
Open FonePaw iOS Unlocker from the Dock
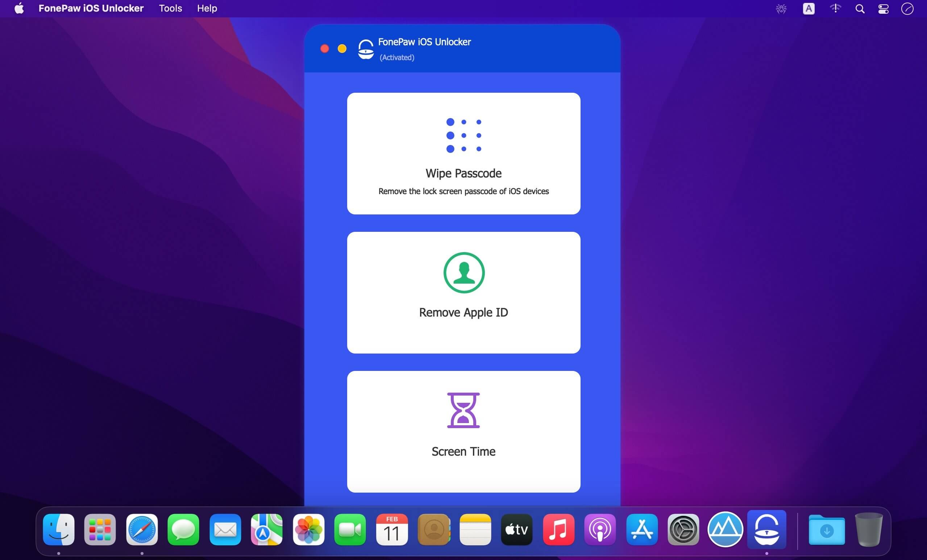(x=766, y=530)
